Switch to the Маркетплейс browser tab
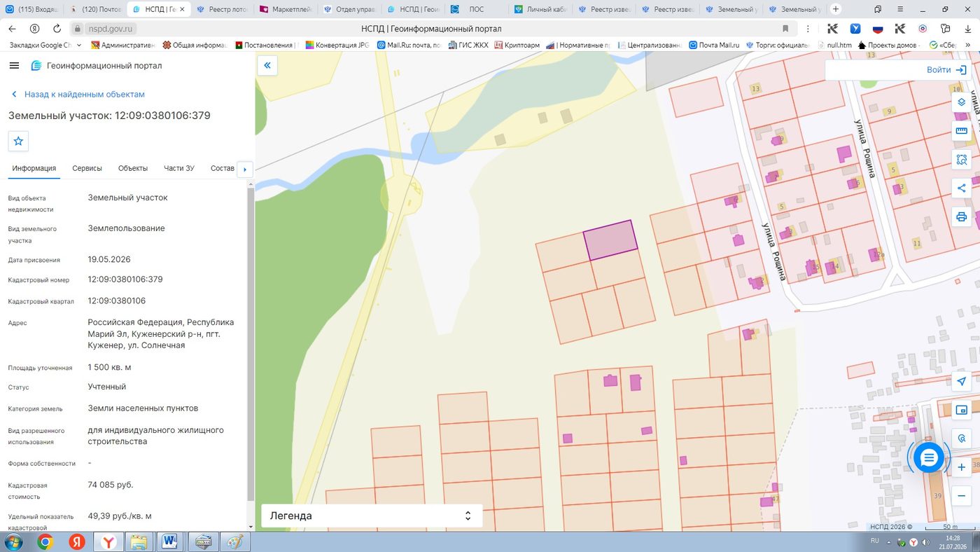Screen dimensions: 980x552 coord(285,10)
